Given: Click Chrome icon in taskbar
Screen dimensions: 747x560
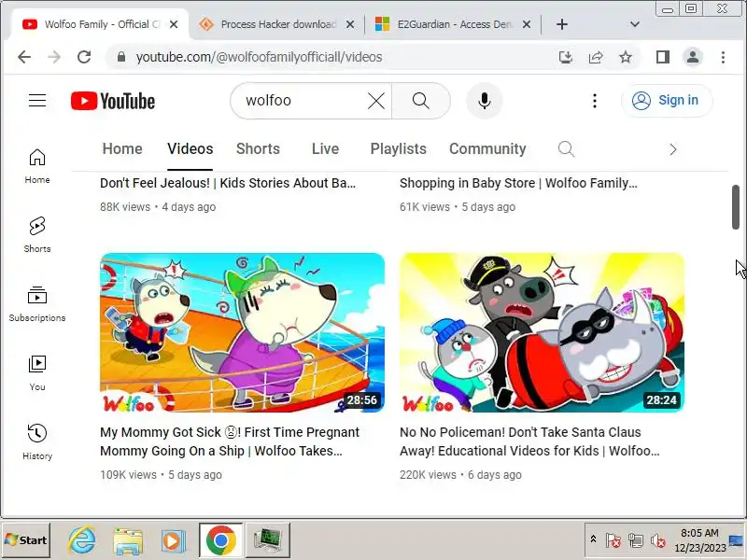Looking at the screenshot, I should point(221,540).
